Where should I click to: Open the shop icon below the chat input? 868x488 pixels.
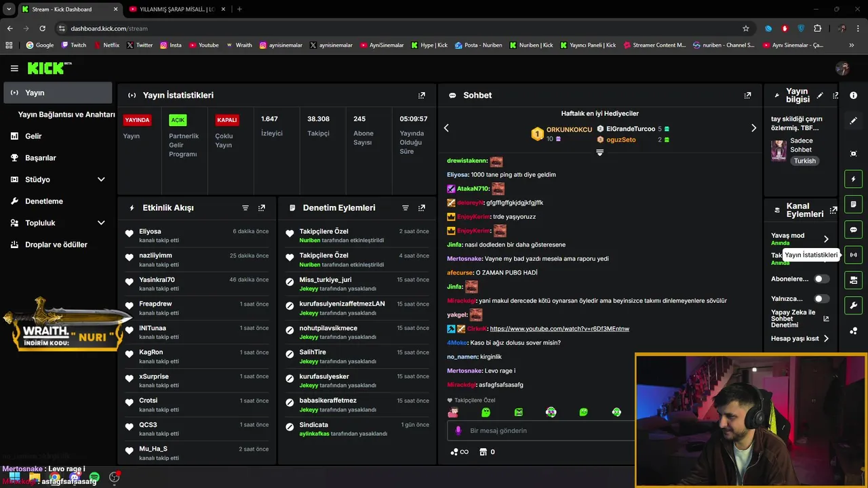point(483,452)
